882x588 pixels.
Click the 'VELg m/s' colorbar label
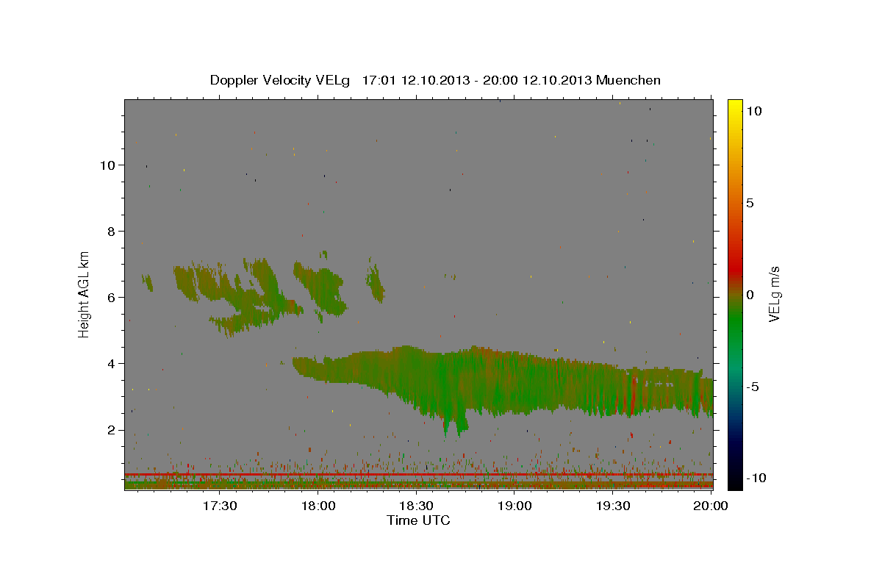774,293
